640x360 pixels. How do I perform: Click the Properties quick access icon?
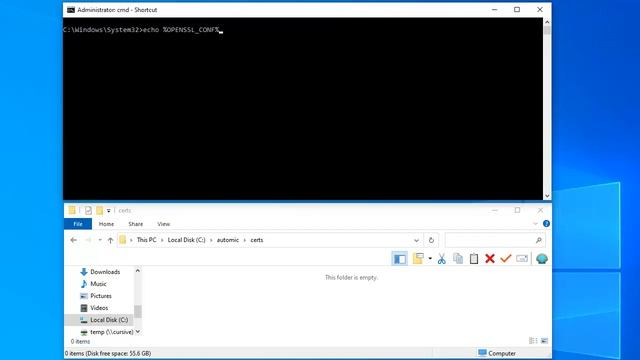(88, 211)
